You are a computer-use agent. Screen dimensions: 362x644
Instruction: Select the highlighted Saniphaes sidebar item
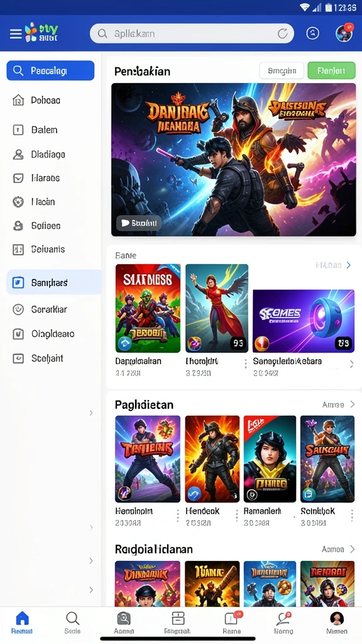(x=54, y=282)
